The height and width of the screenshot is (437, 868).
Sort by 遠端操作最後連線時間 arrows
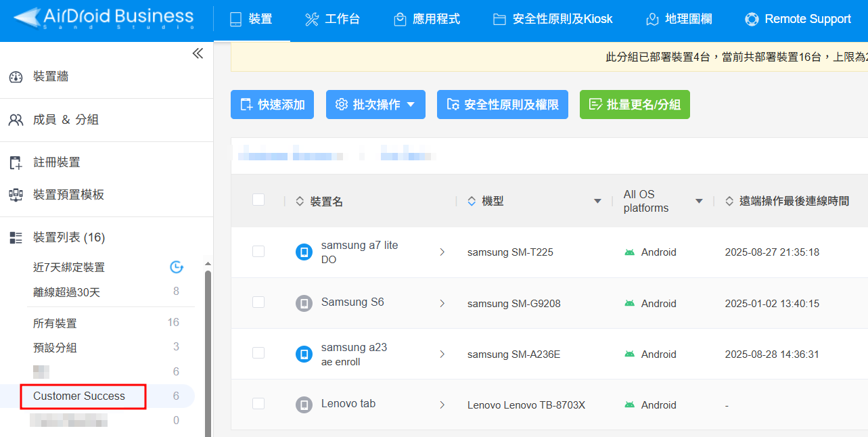click(x=729, y=202)
